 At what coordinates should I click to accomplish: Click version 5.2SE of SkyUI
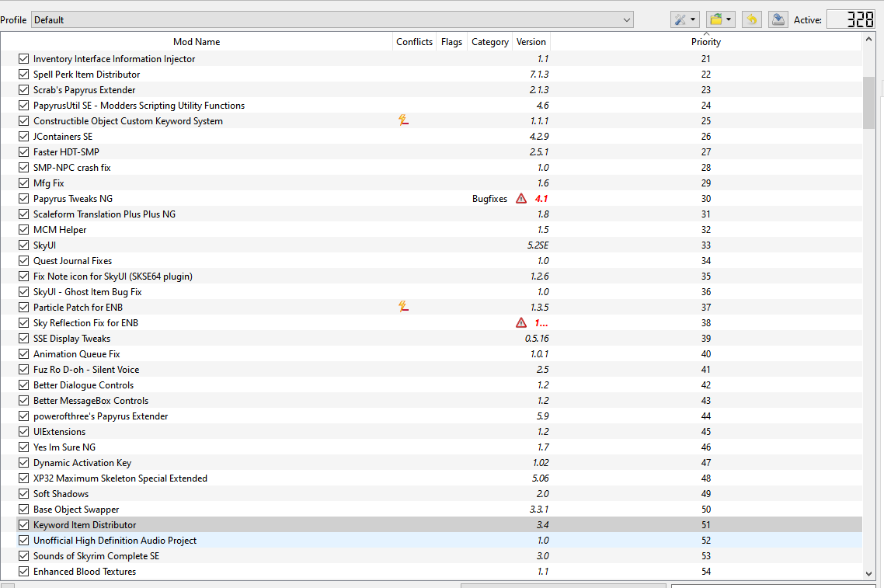click(538, 245)
